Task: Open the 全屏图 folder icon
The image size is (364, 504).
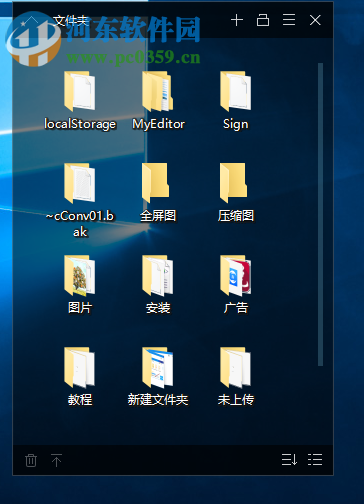Action: coord(156,183)
